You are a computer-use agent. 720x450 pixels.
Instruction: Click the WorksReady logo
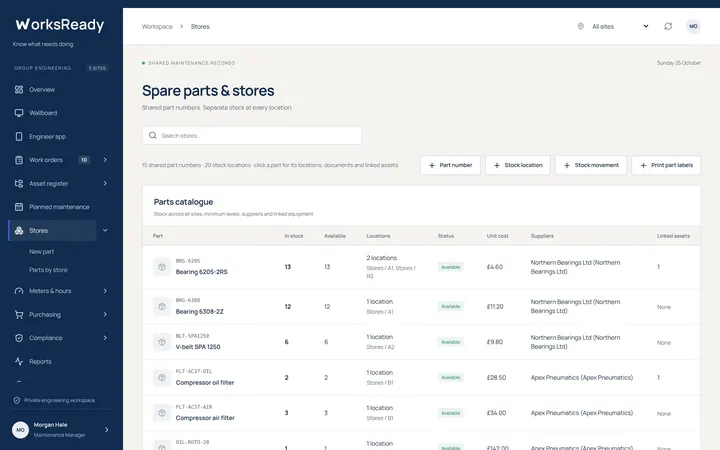60,24
